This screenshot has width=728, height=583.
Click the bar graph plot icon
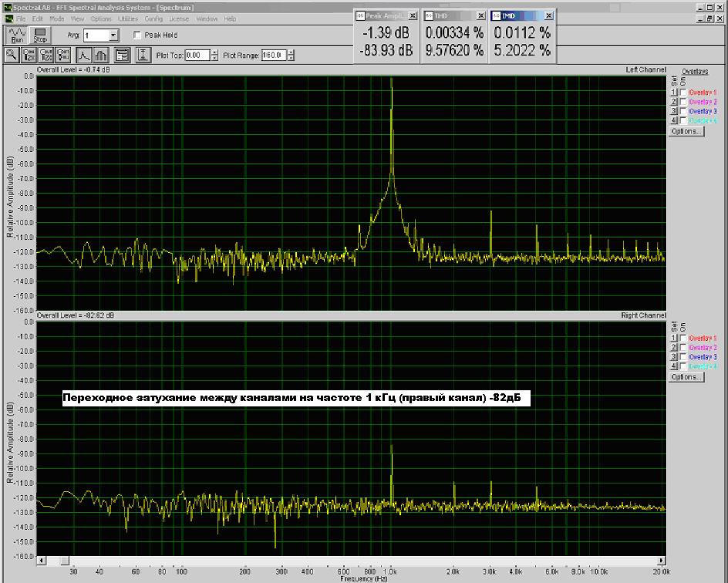pos(103,55)
